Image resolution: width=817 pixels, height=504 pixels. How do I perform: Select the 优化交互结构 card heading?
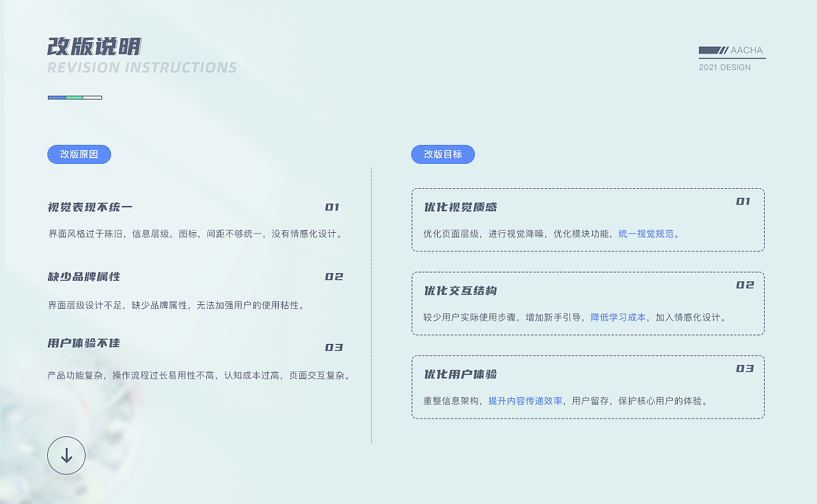tap(460, 291)
